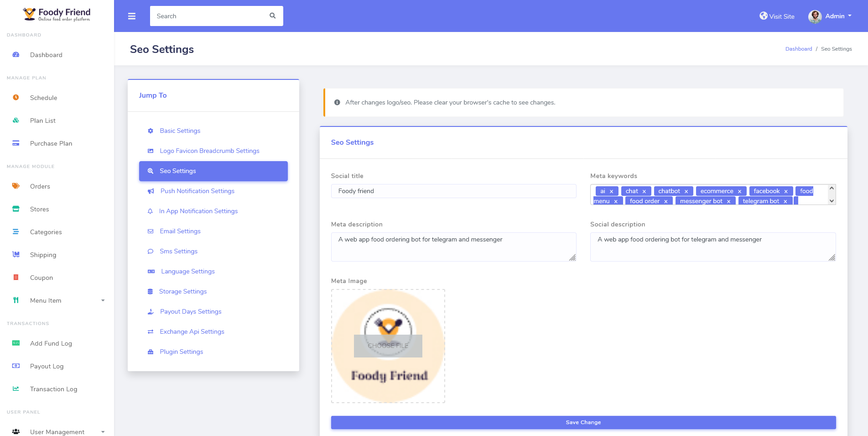Screen dimensions: 868x436
Task: Click the Meta description textarea
Action: point(454,247)
